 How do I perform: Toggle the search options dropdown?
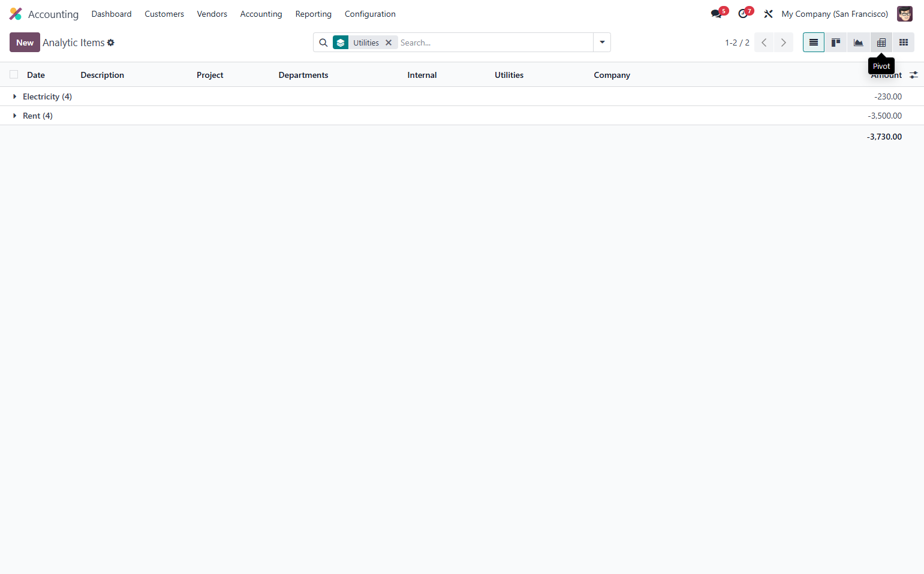tap(602, 43)
